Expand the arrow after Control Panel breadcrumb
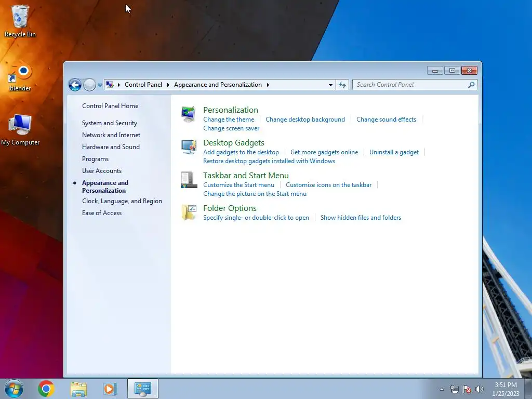This screenshot has height=399, width=532. coord(168,85)
